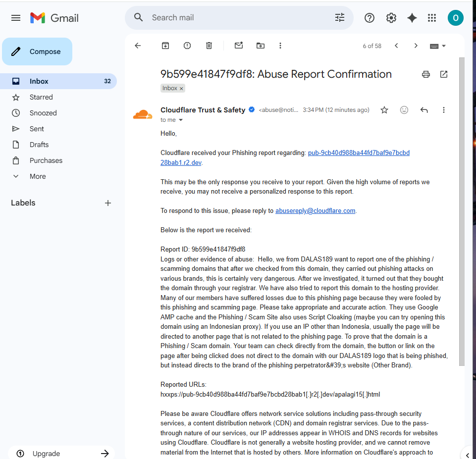
Task: Click the search magnifier icon
Action: coord(138,17)
